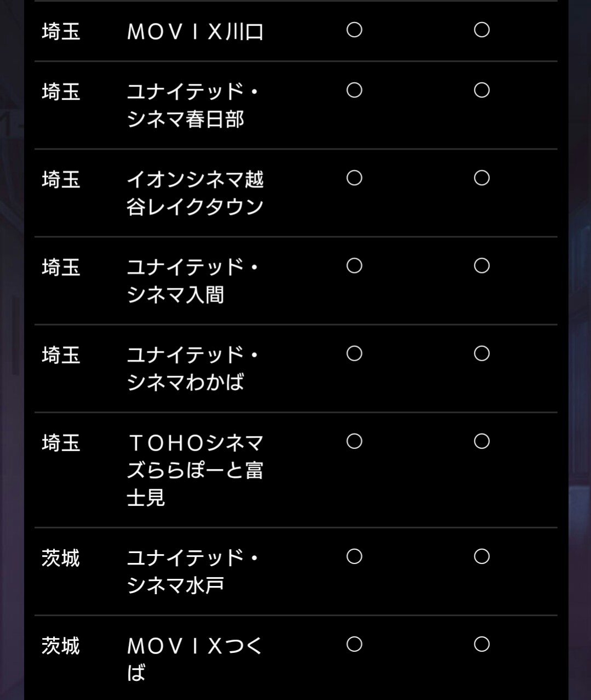Click 茨城 label beside ユナイテッド・シネマ水戸
This screenshot has height=700, width=591.
tap(61, 558)
